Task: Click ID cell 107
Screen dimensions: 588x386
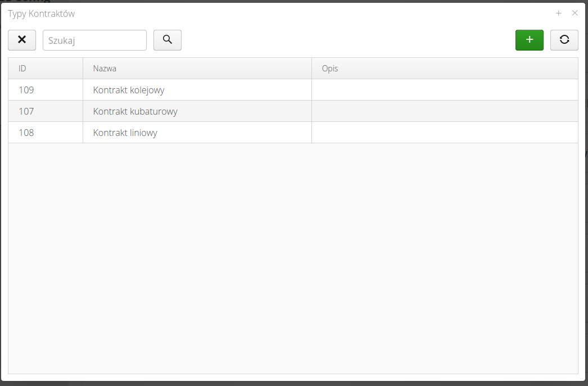Action: [x=26, y=111]
